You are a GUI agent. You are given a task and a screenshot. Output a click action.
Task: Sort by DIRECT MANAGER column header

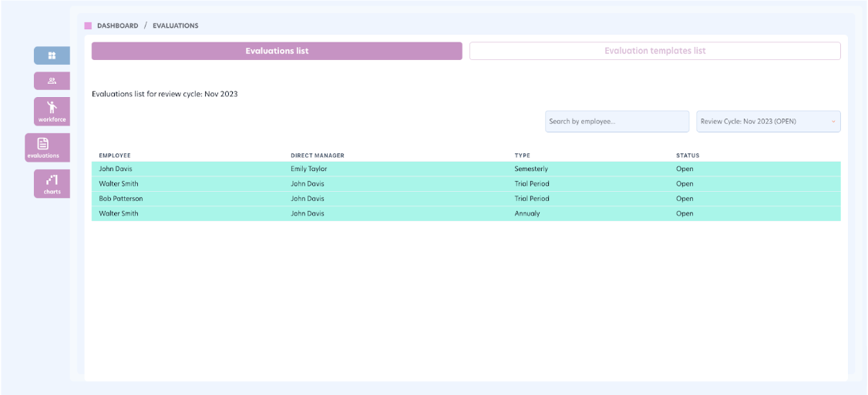(x=317, y=156)
